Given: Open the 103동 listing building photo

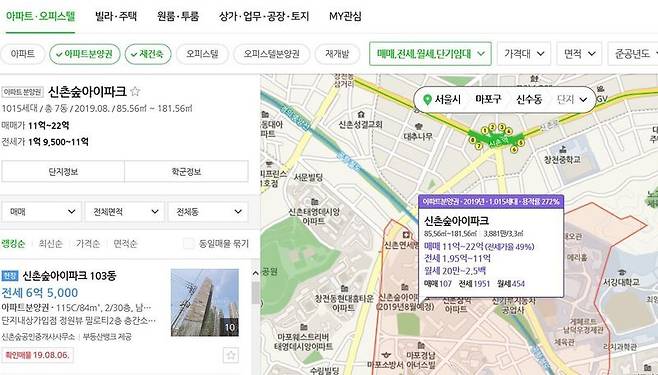Looking at the screenshot, I should pyautogui.click(x=205, y=302).
